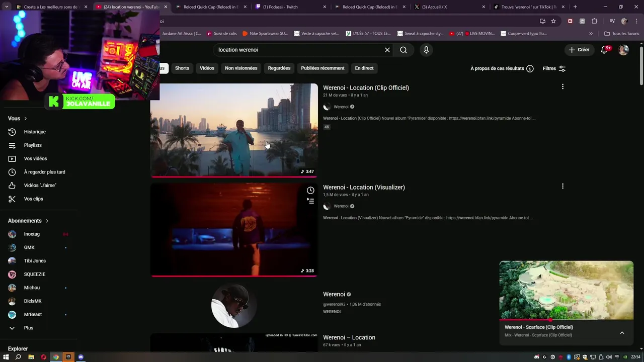Close the Podasai - Twitch tab
This screenshot has width=644, height=362.
click(325, 7)
